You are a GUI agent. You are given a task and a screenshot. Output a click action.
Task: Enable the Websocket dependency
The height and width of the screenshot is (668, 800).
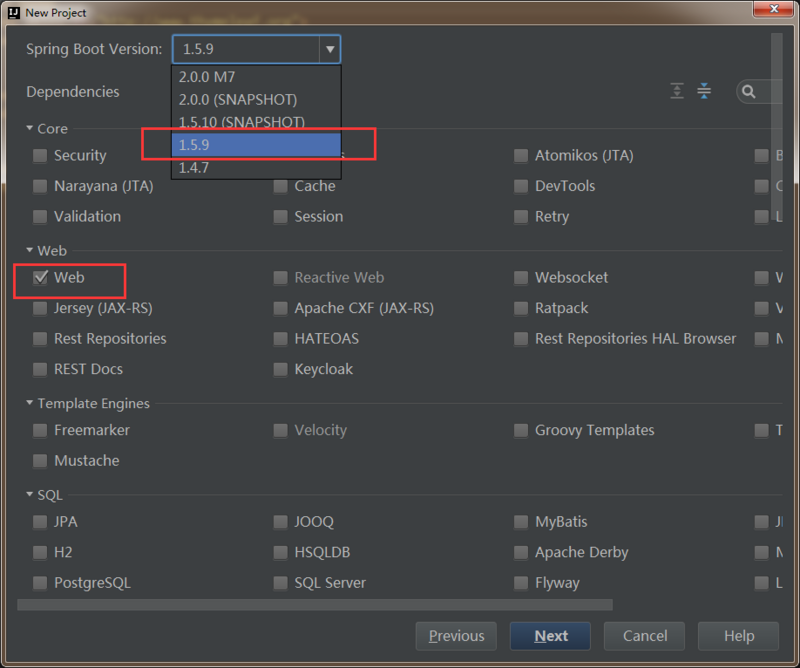(x=520, y=278)
